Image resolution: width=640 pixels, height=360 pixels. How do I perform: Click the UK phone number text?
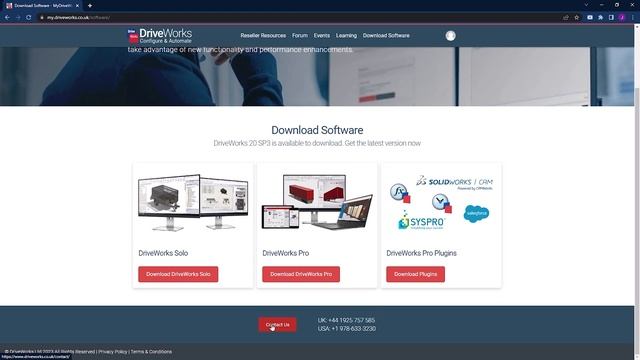tap(346, 320)
